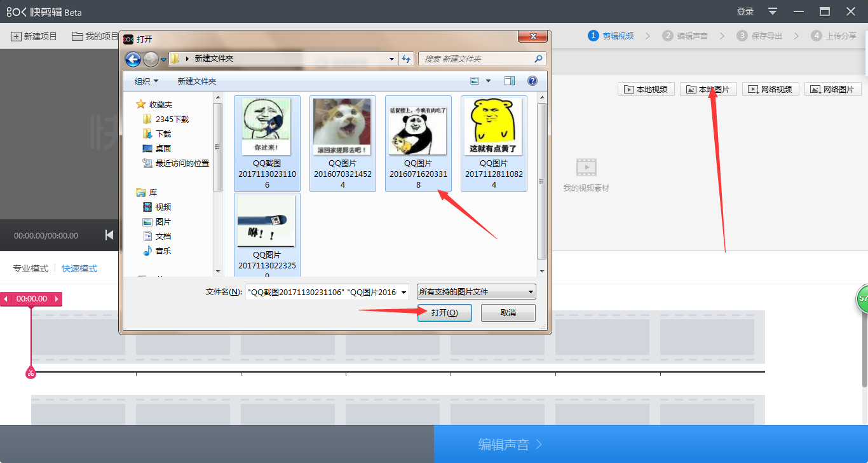Go back with the dialog's blue Back arrow
This screenshot has height=463, width=868.
coord(133,59)
